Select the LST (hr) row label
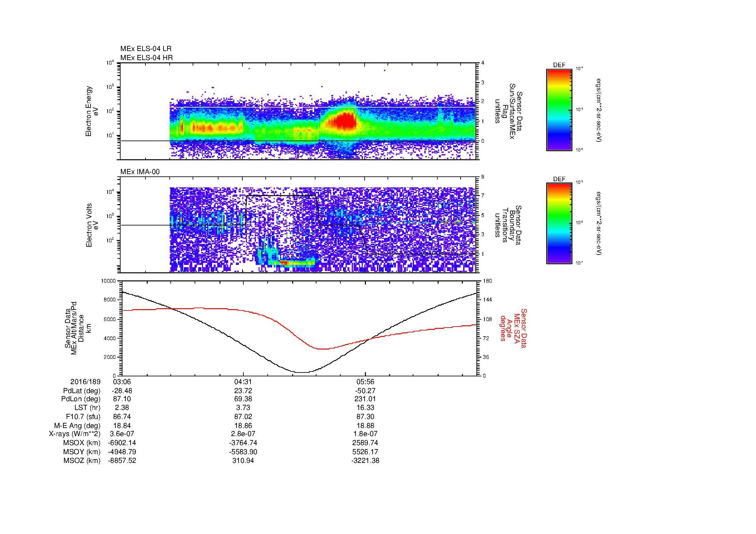The height and width of the screenshot is (534, 756). coord(88,408)
